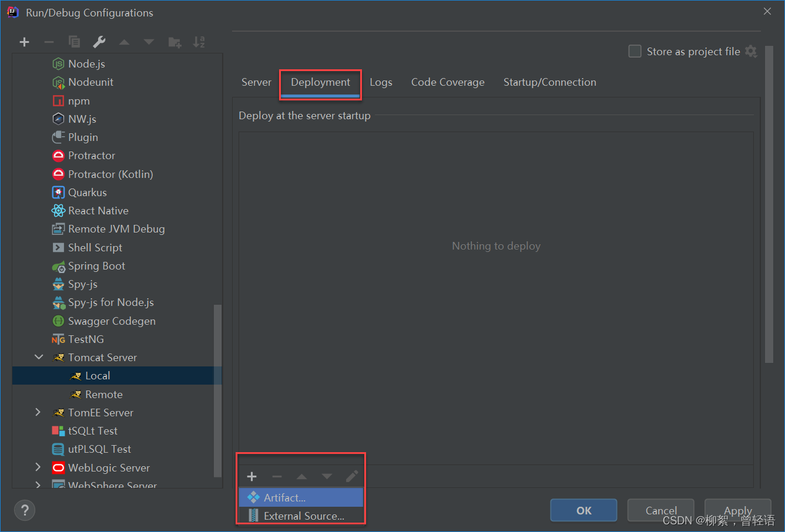Select Remote JVM Debug entry

click(x=117, y=229)
